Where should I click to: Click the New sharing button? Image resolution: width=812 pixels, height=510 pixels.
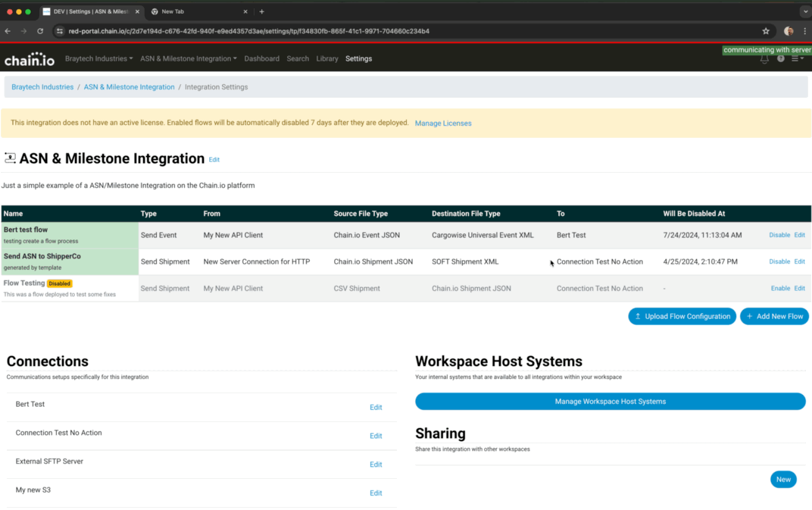(x=783, y=480)
